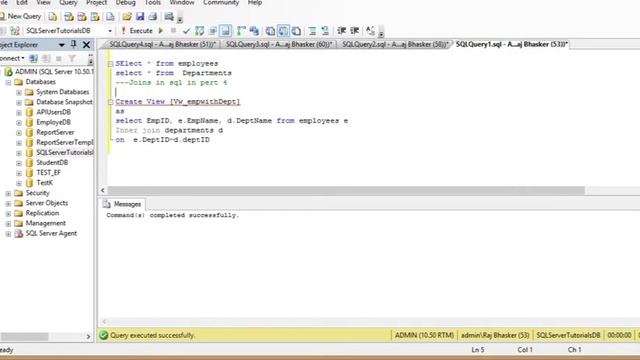This screenshot has height=360, width=640.
Task: Select the ReportServer database in tree
Action: pyautogui.click(x=55, y=132)
